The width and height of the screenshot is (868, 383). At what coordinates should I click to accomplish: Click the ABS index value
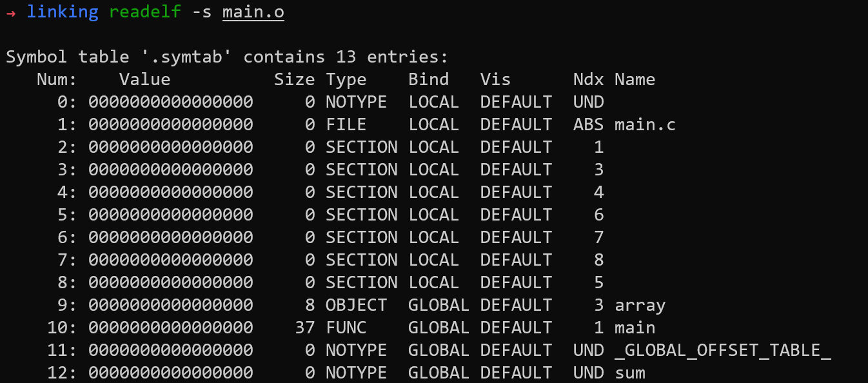click(x=588, y=124)
